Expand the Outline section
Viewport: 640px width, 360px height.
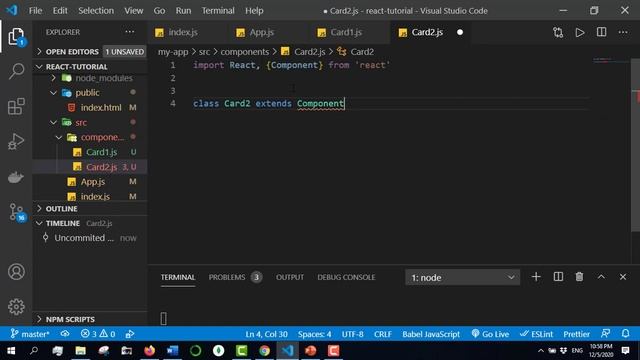[x=90, y=209]
